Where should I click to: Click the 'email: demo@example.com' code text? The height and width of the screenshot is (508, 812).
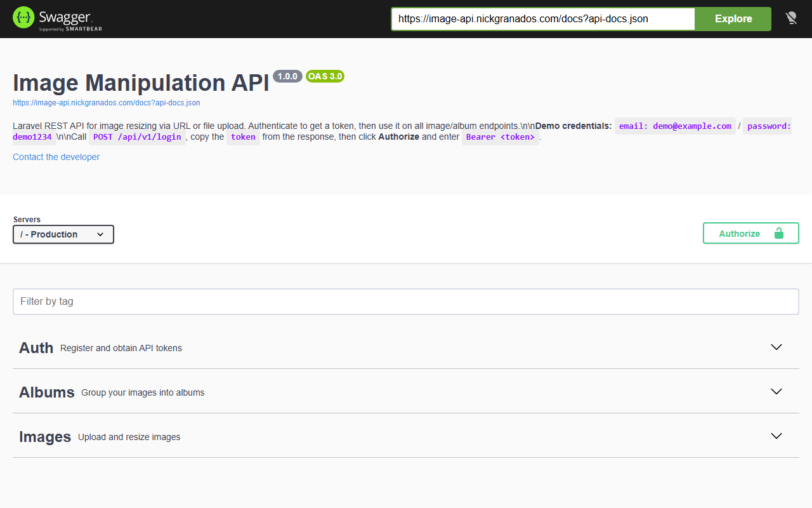point(675,126)
